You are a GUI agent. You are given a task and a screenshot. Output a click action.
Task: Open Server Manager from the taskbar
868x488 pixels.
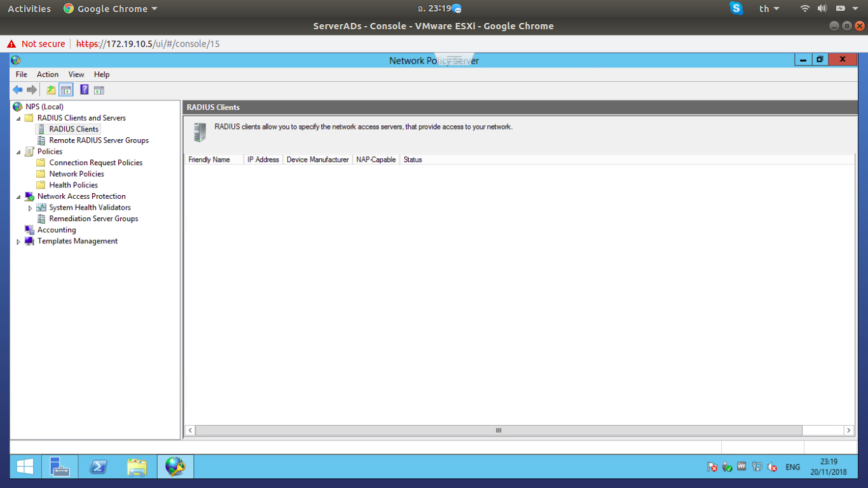click(x=60, y=467)
